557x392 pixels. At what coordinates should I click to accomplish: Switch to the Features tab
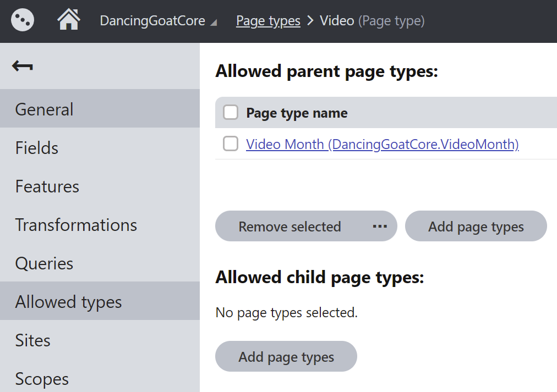click(x=100, y=186)
